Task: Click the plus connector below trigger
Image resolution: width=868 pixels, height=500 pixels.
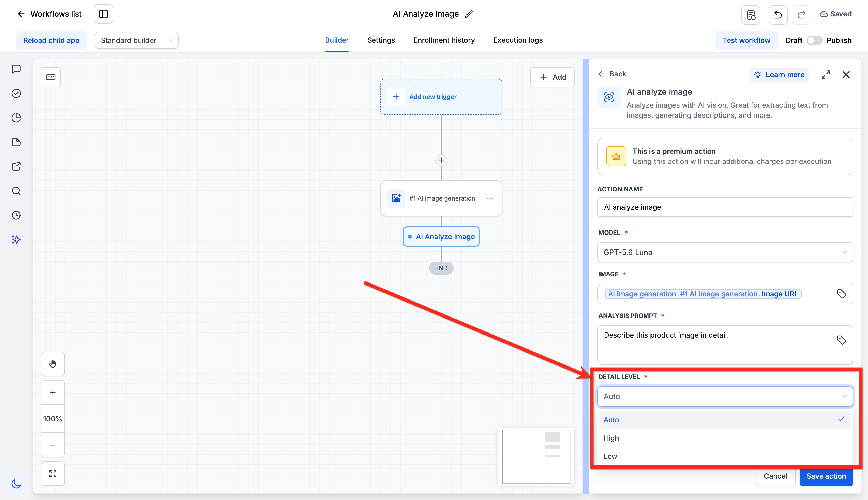Action: 441,160
